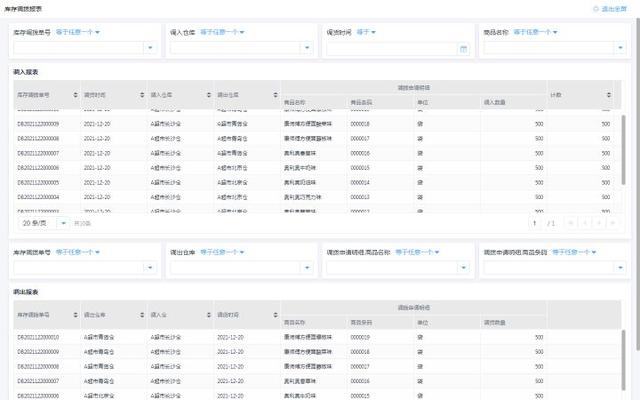This screenshot has width=640, height=400.
Task: Expand 商品名称 value dropdown arrow
Action: point(620,48)
